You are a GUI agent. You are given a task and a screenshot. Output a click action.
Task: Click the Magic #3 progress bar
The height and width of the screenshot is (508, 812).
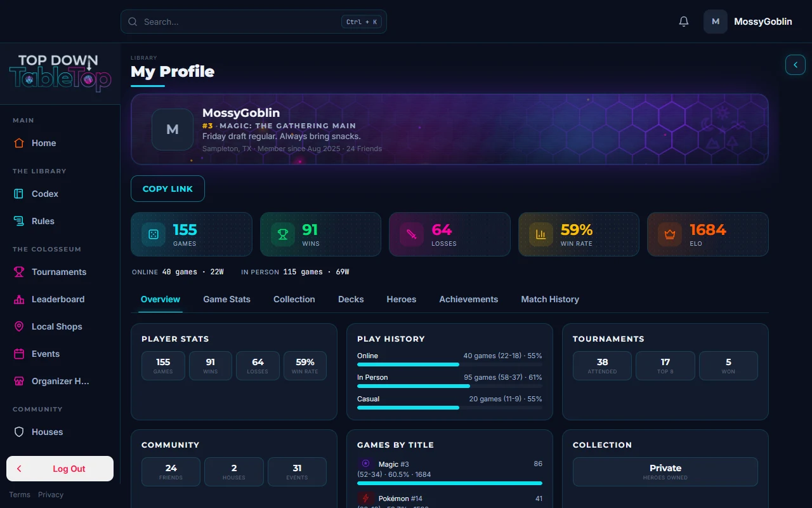coord(450,483)
